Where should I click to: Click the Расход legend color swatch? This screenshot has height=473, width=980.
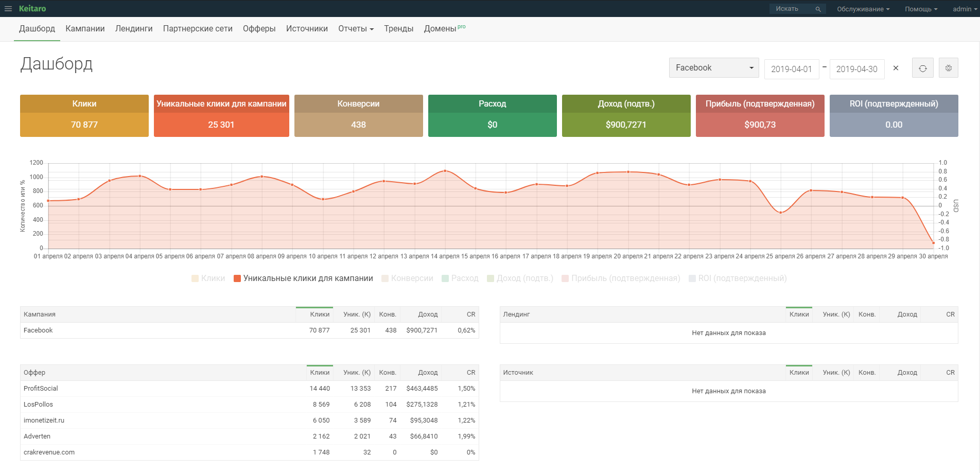445,278
